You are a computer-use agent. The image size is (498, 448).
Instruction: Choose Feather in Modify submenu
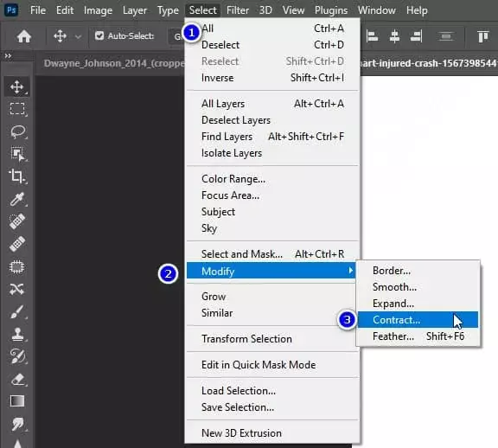pos(418,336)
